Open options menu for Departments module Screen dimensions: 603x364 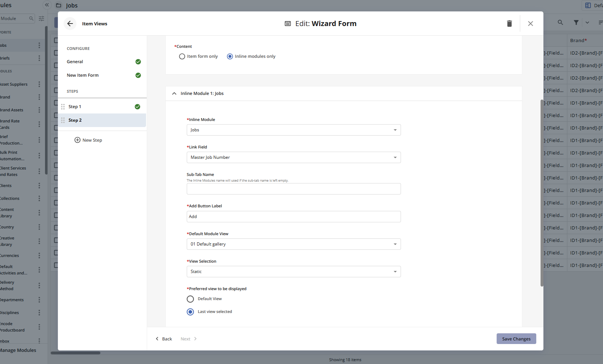pyautogui.click(x=39, y=300)
